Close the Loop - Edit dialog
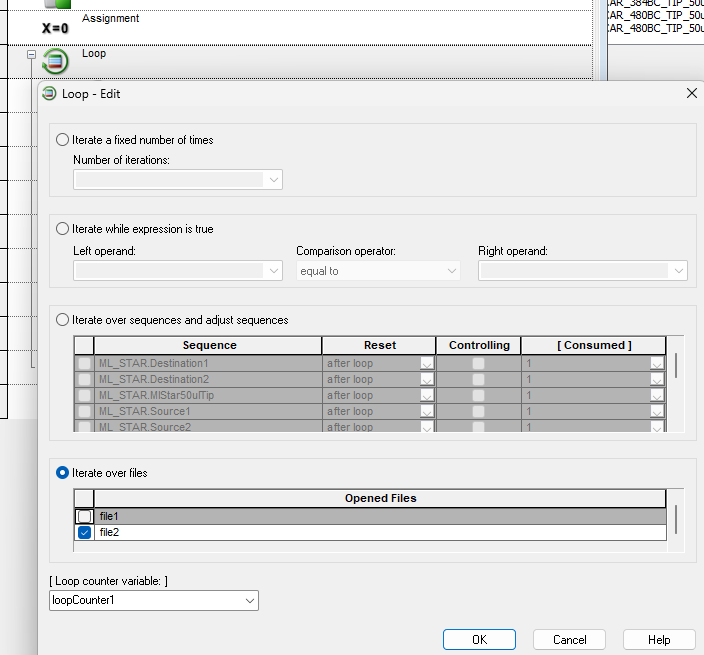This screenshot has height=655, width=704. click(691, 93)
